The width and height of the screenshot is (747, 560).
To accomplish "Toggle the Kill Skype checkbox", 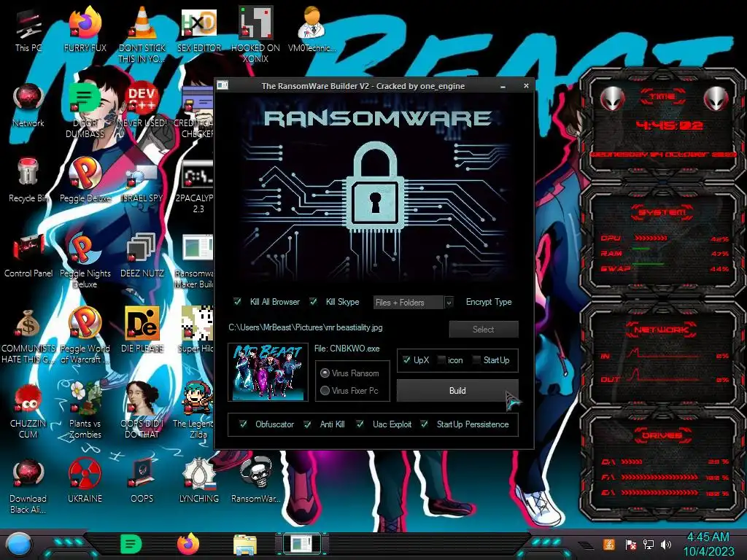I will (x=313, y=301).
